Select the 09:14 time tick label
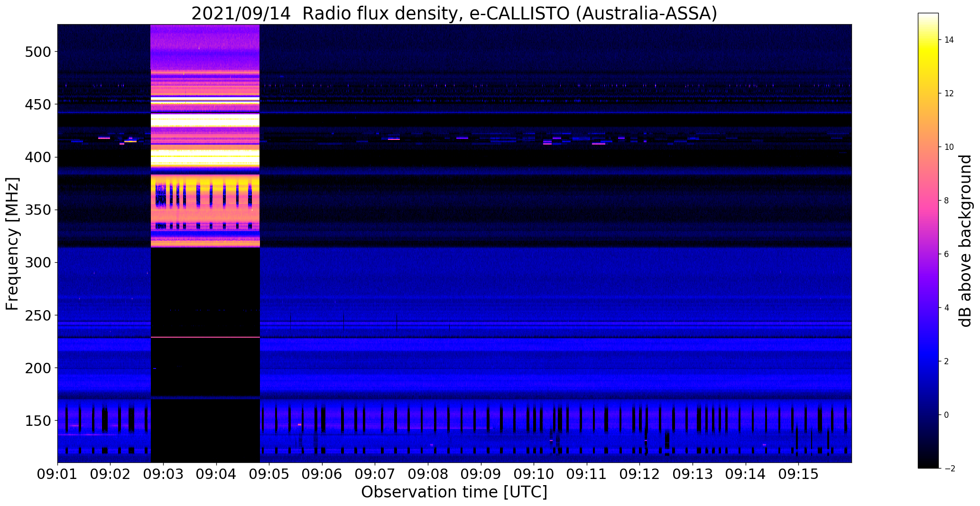Image resolution: width=980 pixels, height=506 pixels. click(x=746, y=475)
